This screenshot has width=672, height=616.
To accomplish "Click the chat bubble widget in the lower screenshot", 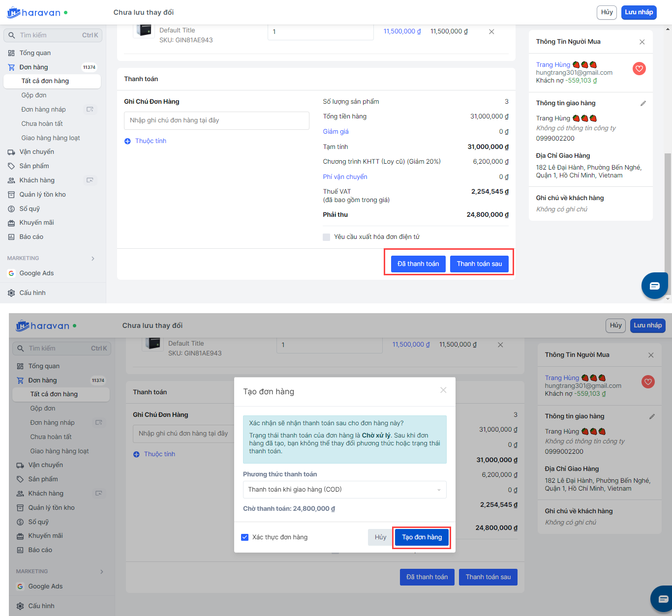I will pyautogui.click(x=663, y=599).
